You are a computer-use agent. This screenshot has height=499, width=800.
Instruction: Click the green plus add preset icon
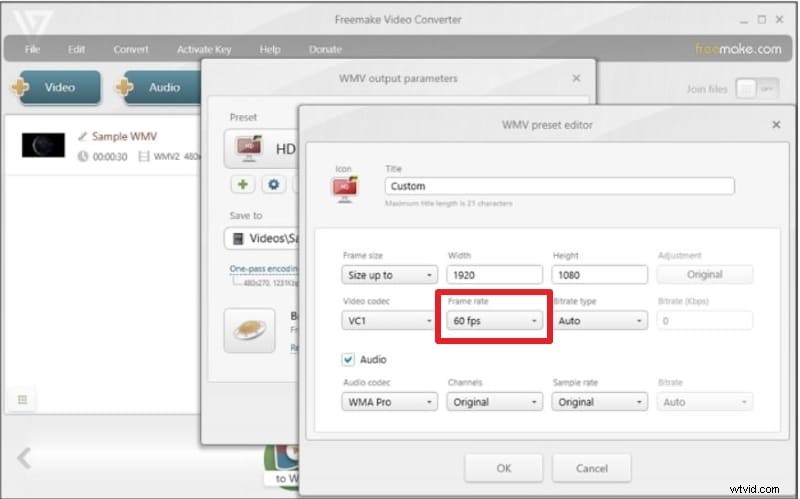243,184
